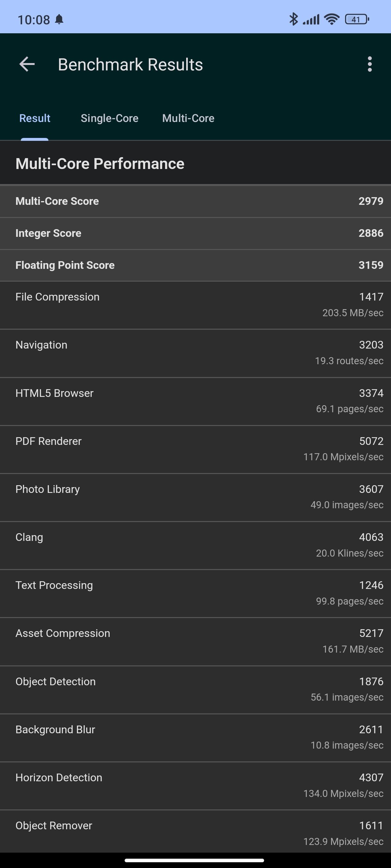391x868 pixels.
Task: Tap the Multi-Core Score row
Action: [195, 201]
